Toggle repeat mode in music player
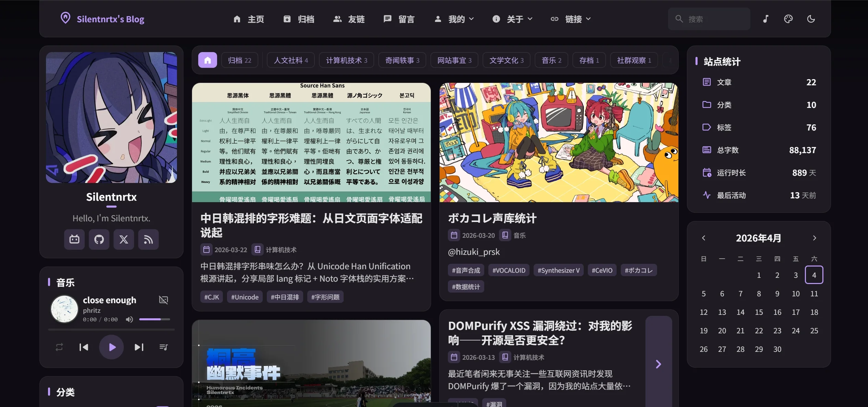The image size is (868, 407). coord(59,347)
